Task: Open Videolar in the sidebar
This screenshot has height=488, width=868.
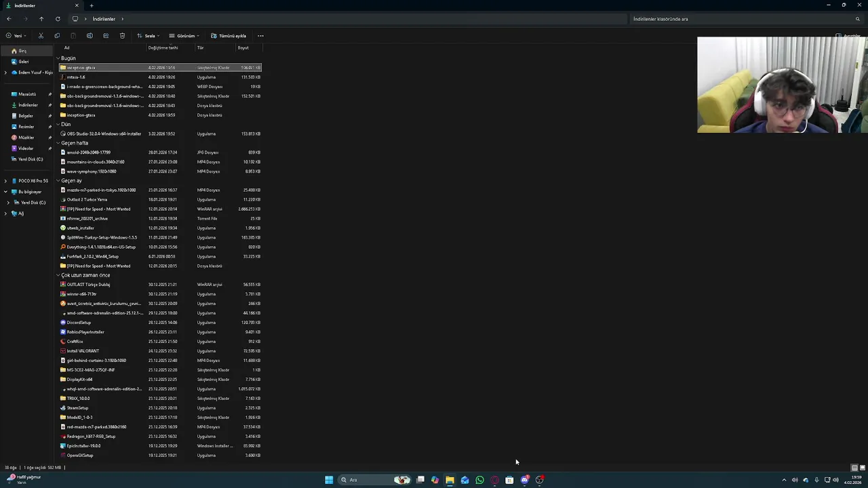Action: point(27,148)
